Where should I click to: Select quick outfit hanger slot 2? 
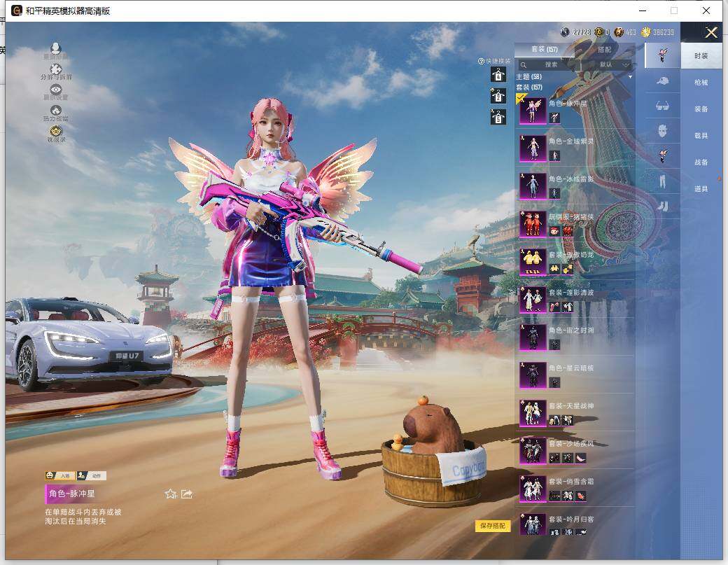click(x=498, y=96)
